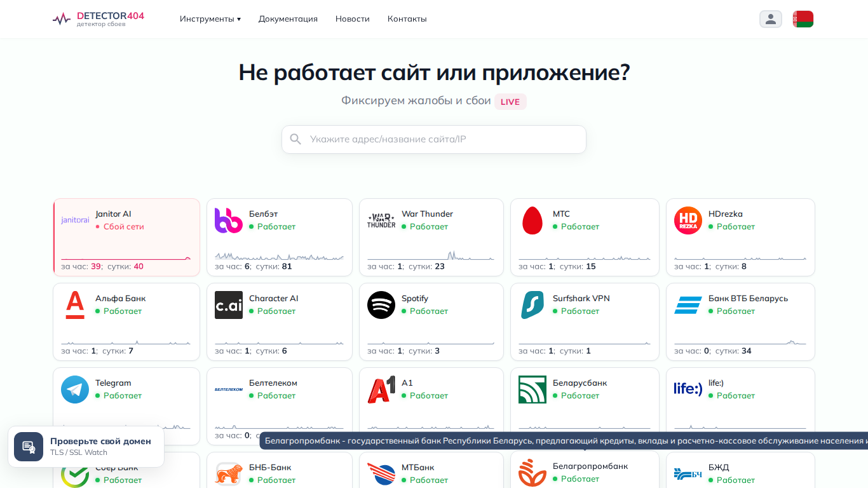Open the БЖД railway logo
The width and height of the screenshot is (868, 488).
pyautogui.click(x=688, y=474)
